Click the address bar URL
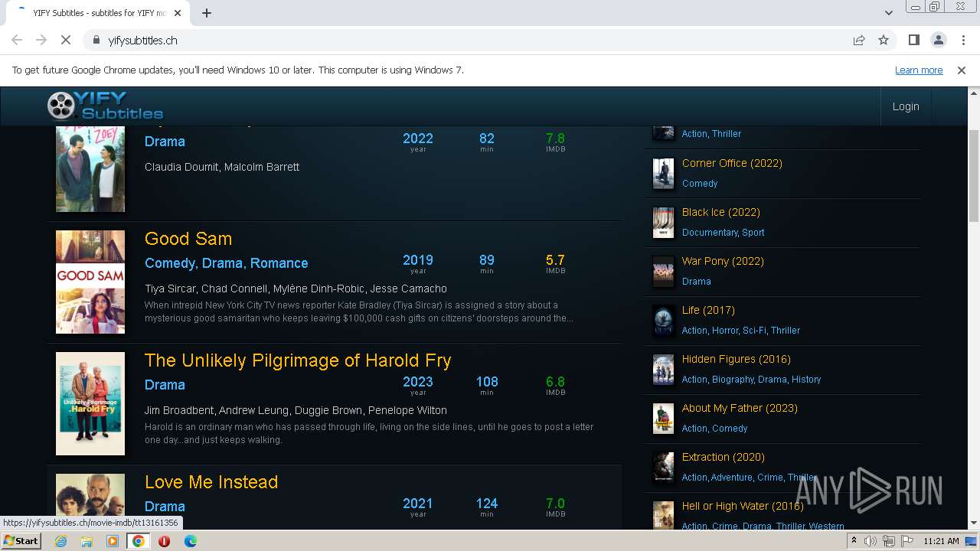 pos(142,40)
